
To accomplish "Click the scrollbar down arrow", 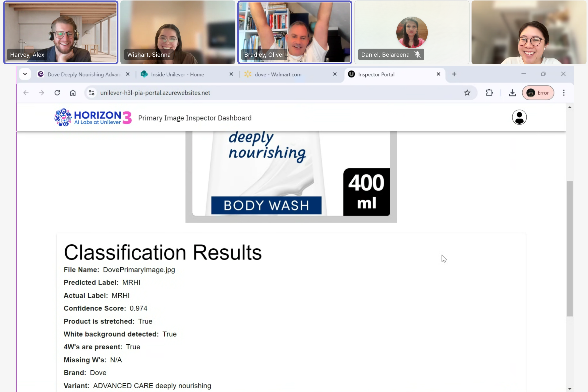I will pyautogui.click(x=570, y=389).
